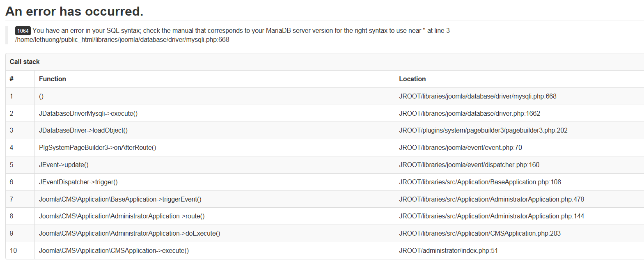Click the mysqli.php:668 file path in error message
Viewport: 644px width, 266px height.
click(122, 40)
